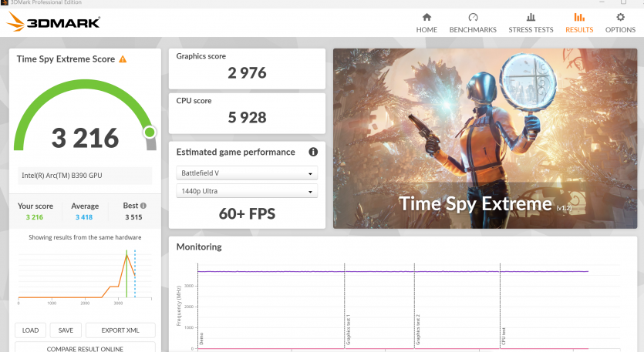Click the Graphics score panel
The image size is (644, 352).
pyautogui.click(x=247, y=69)
